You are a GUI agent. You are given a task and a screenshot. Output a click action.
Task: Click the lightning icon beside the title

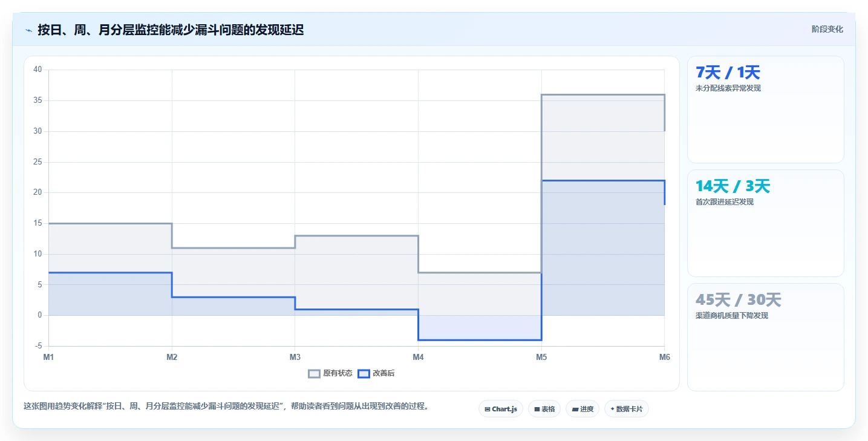coord(28,30)
